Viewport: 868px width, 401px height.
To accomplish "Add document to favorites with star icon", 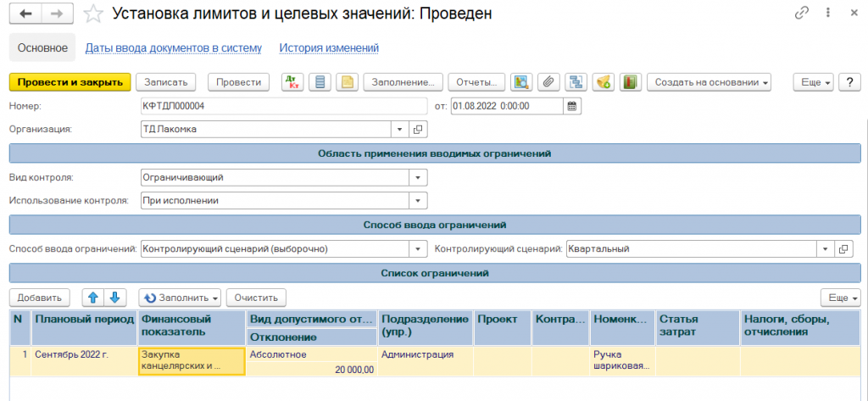I will [96, 14].
